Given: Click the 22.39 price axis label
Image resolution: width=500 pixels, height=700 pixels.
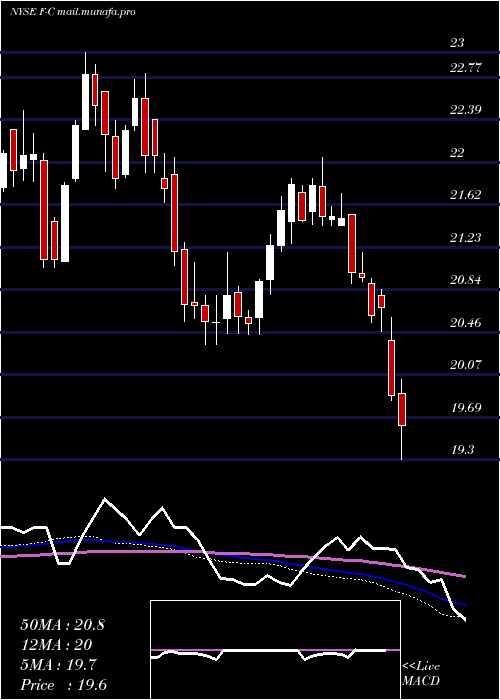Looking at the screenshot, I should pyautogui.click(x=466, y=110).
